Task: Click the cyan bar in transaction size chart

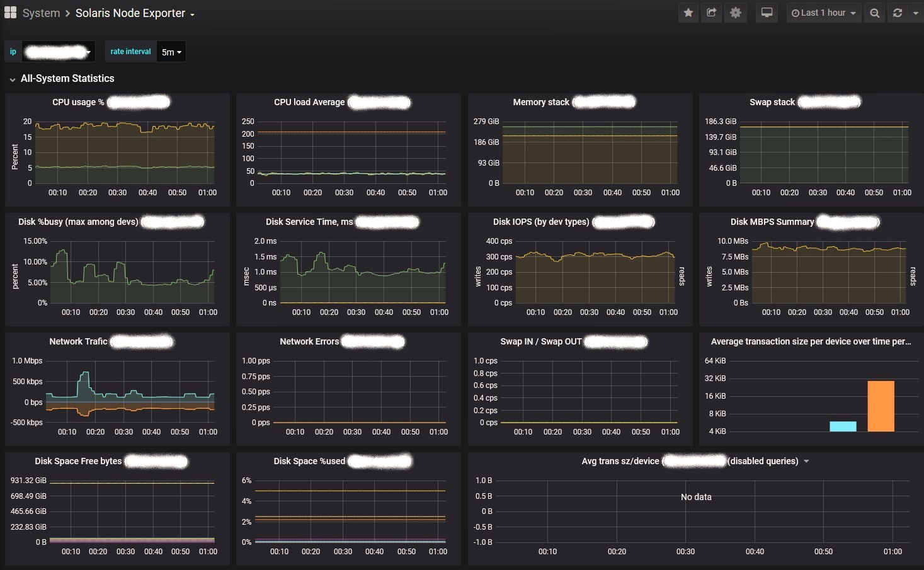Action: (x=843, y=426)
